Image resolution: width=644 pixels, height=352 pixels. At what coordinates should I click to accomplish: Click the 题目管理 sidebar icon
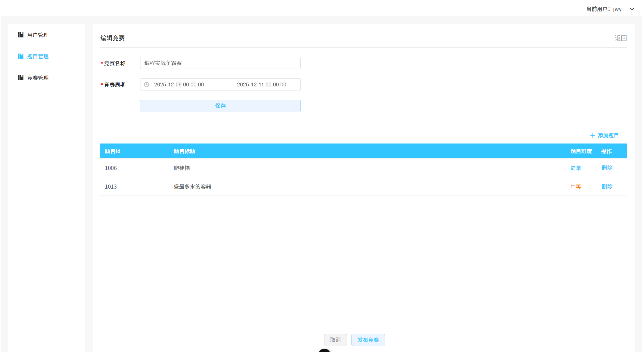click(21, 56)
